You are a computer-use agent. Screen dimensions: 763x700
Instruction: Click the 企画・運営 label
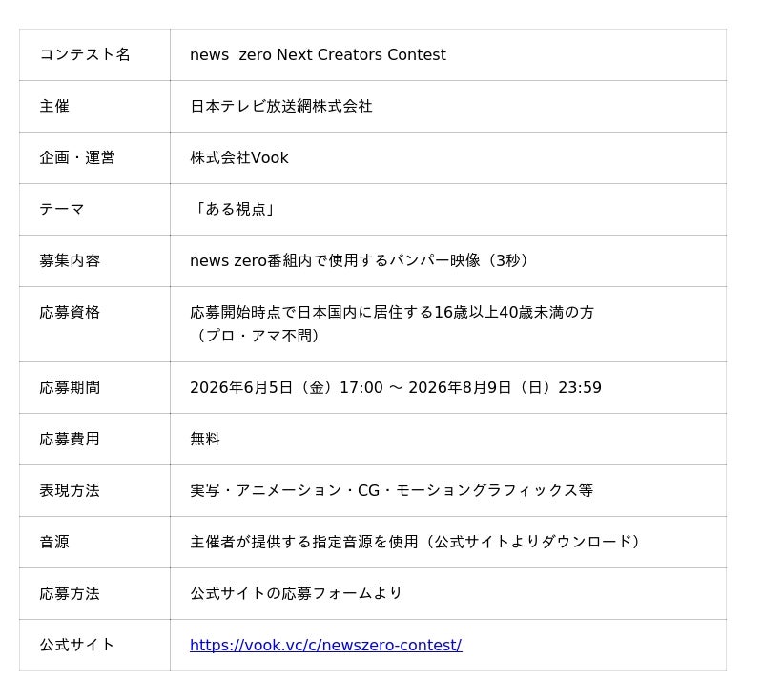coord(77,157)
